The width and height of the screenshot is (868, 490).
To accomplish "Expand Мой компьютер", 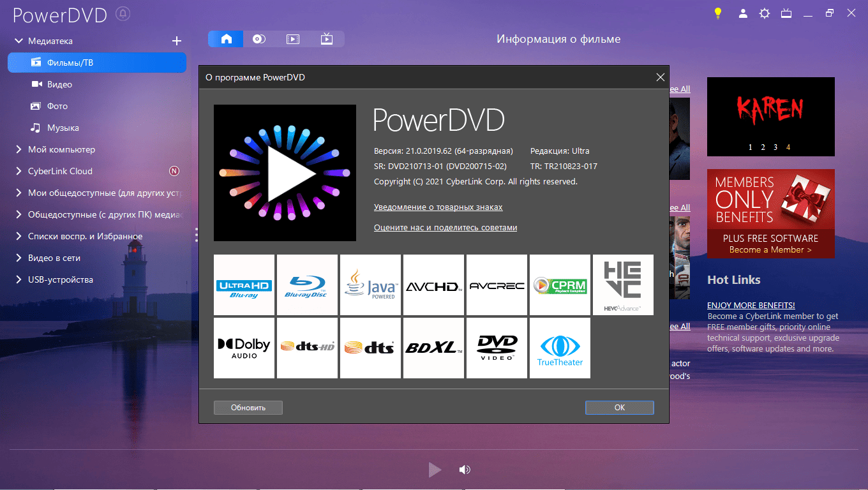I will 19,149.
